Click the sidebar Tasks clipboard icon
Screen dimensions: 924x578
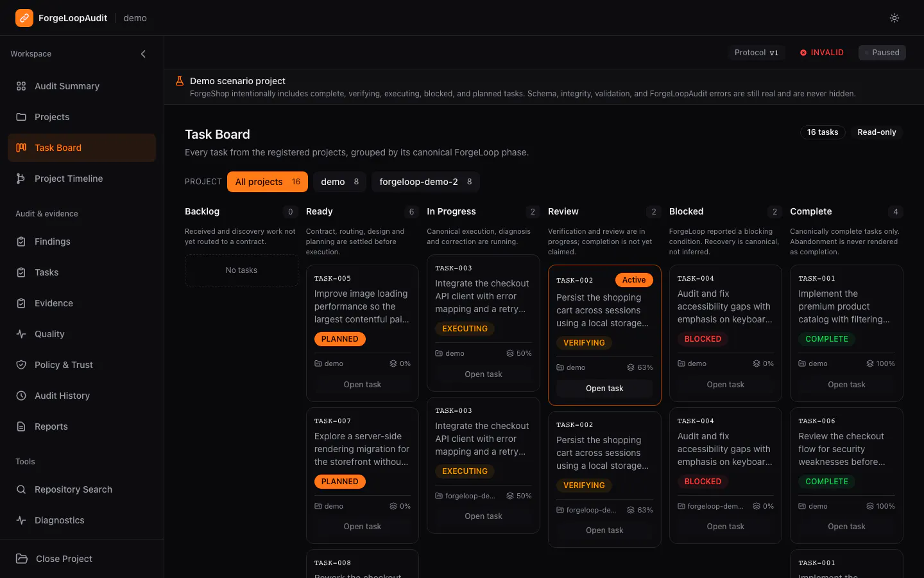(x=21, y=272)
